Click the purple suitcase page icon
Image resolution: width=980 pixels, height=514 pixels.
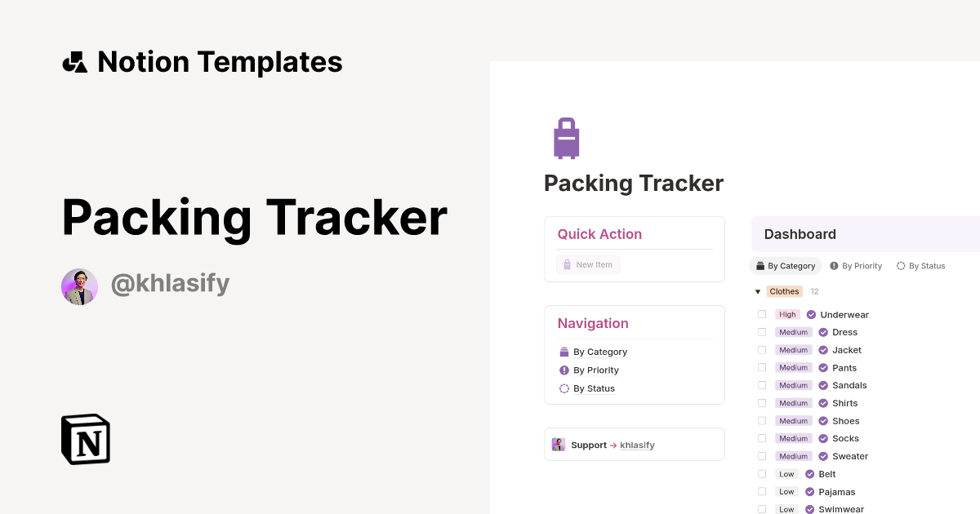566,138
